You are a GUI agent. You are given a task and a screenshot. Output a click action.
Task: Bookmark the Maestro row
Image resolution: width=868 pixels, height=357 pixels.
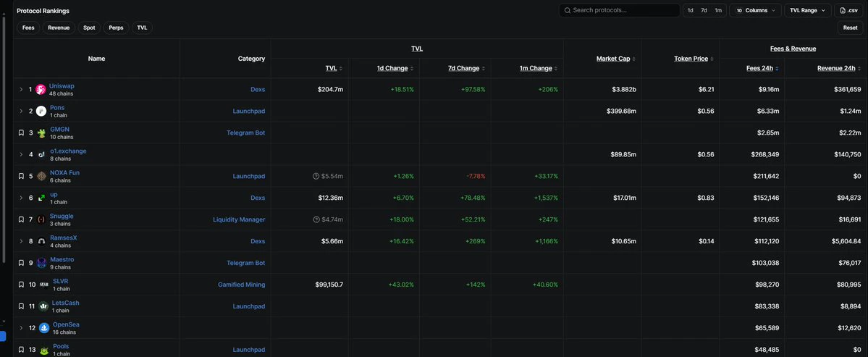tap(21, 263)
